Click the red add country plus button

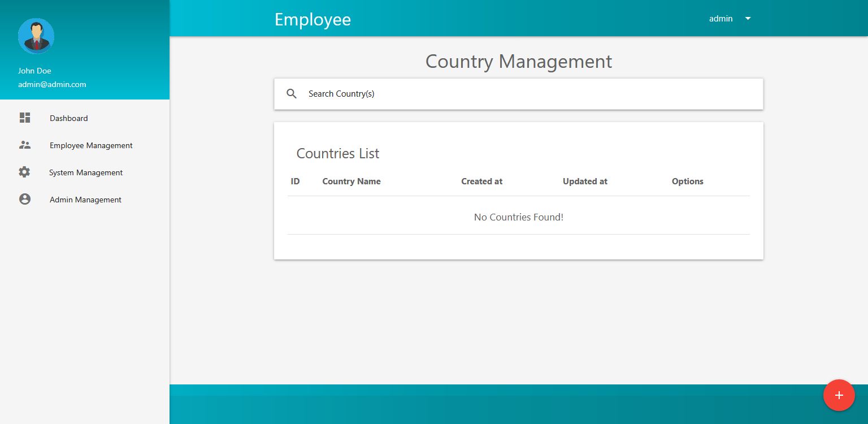point(839,395)
